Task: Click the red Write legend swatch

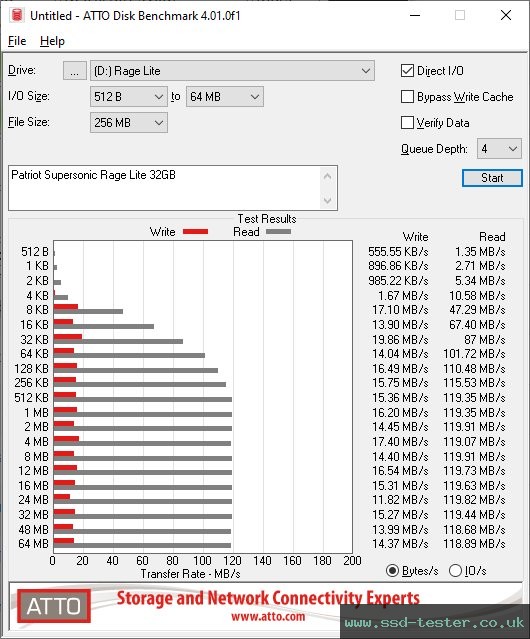Action: [x=196, y=231]
